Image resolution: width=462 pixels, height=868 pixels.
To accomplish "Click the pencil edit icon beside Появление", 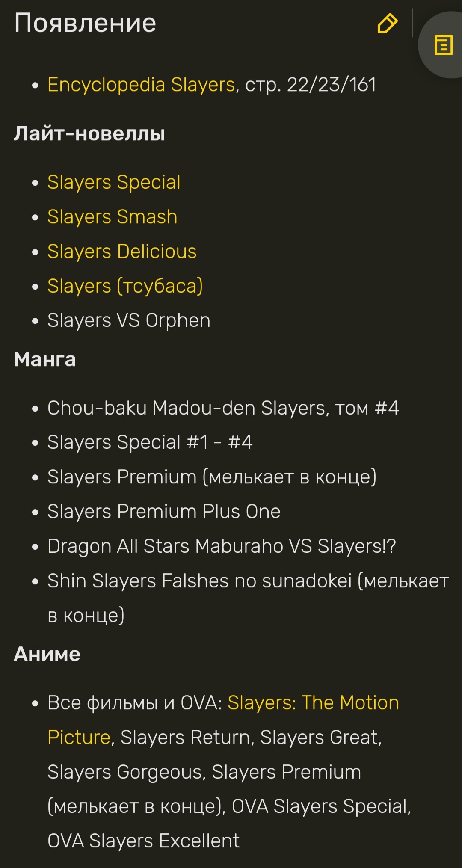I will [388, 23].
